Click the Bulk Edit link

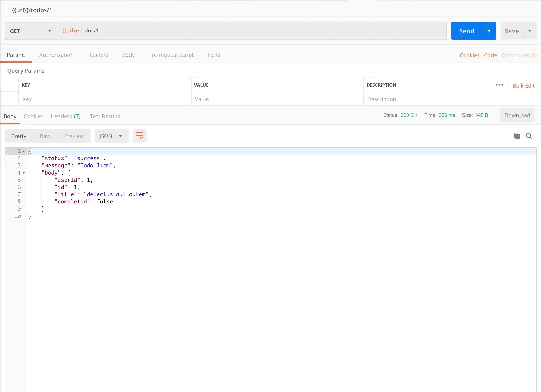(523, 85)
